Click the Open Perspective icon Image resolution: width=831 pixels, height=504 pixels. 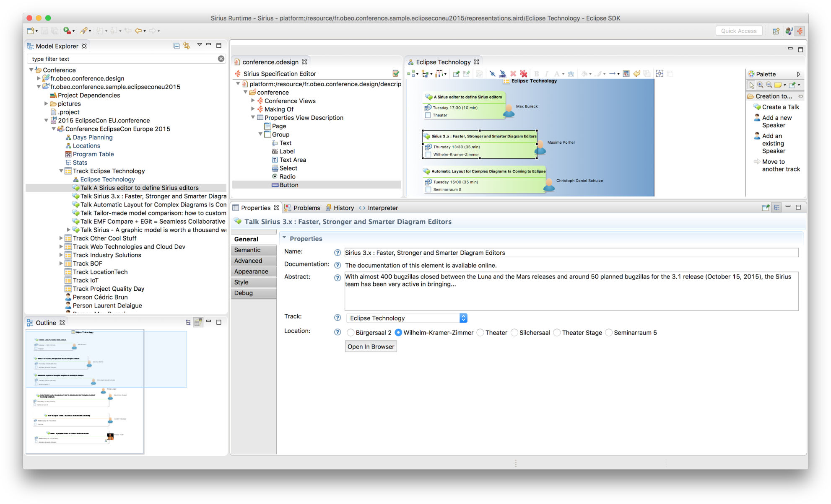[x=776, y=31]
